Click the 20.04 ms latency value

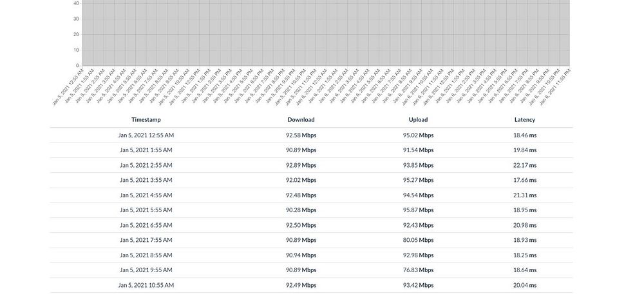525,285
